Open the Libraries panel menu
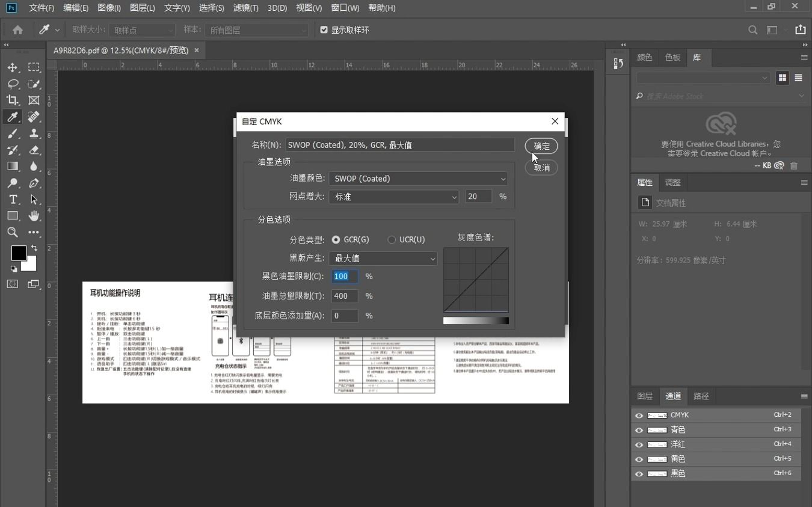Screen dimensions: 812x507 [804, 58]
